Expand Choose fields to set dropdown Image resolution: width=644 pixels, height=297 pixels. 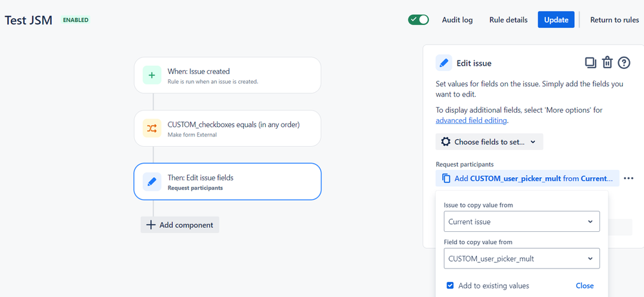click(489, 142)
